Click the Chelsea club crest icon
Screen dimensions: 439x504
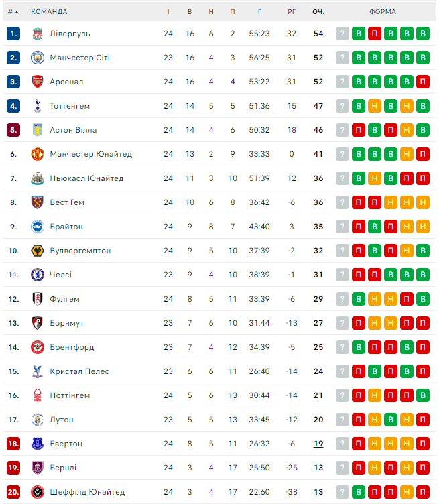pyautogui.click(x=37, y=275)
